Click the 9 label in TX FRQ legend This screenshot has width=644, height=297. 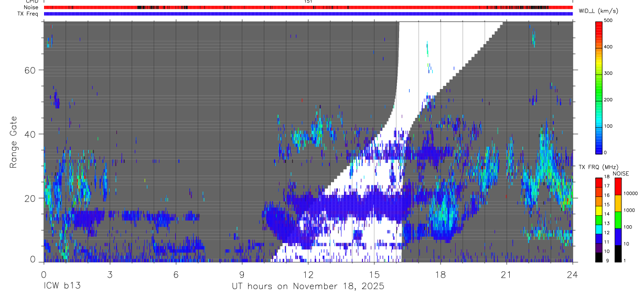pos(606,261)
